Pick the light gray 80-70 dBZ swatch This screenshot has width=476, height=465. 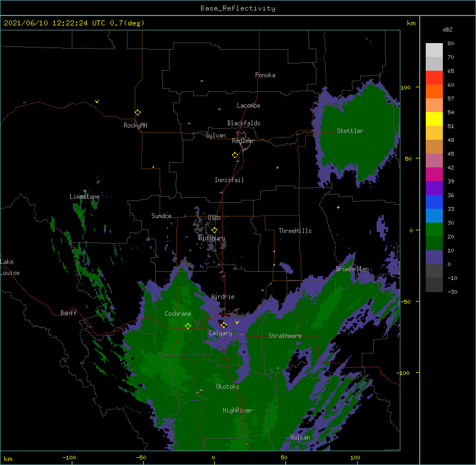pos(434,50)
